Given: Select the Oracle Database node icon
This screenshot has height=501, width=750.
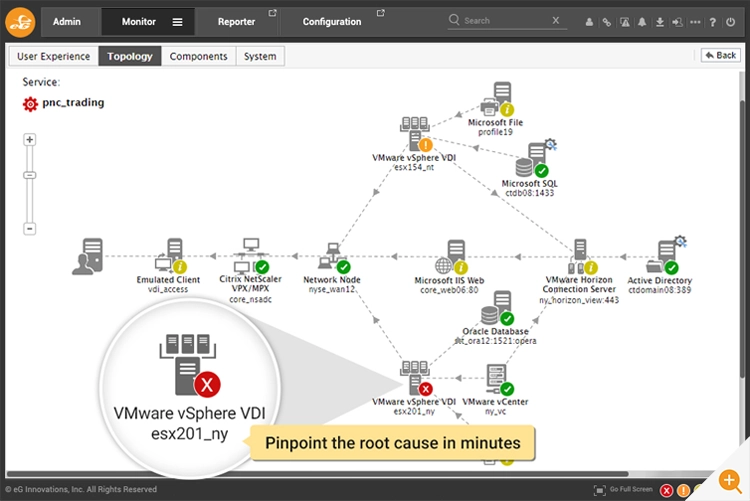Looking at the screenshot, I should (497, 309).
